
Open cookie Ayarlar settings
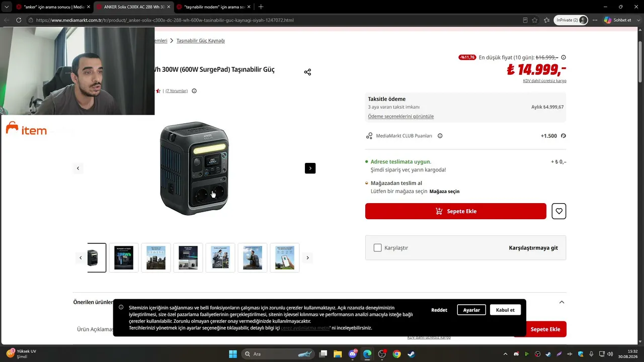pyautogui.click(x=471, y=310)
